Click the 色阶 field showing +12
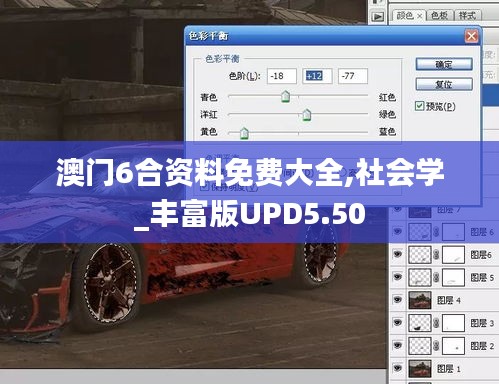Screen dimensions: 499x384 [x=317, y=76]
